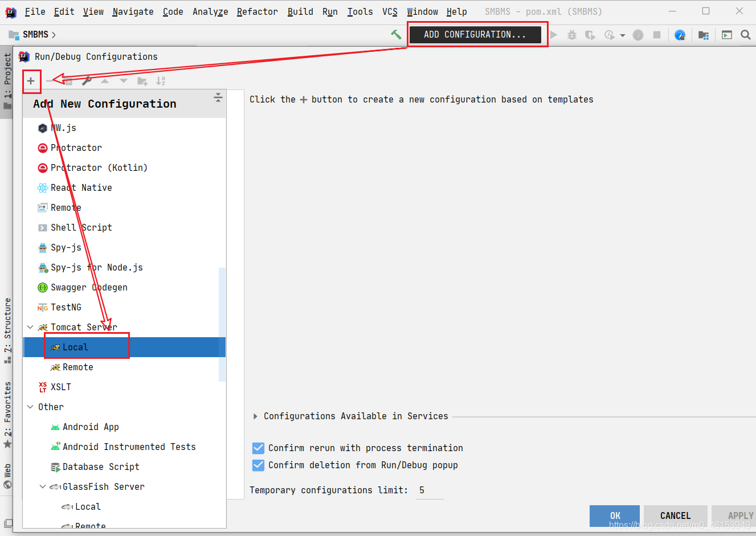
Task: Select the NW.js configuration type
Action: point(124,128)
